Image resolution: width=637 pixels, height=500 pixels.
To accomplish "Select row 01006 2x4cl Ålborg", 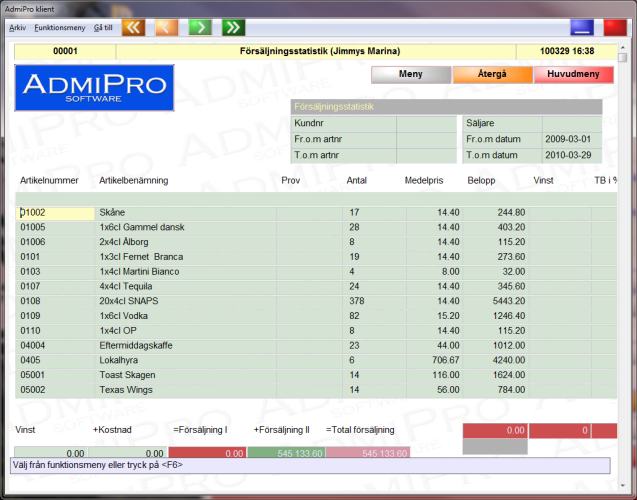I will tap(316, 242).
